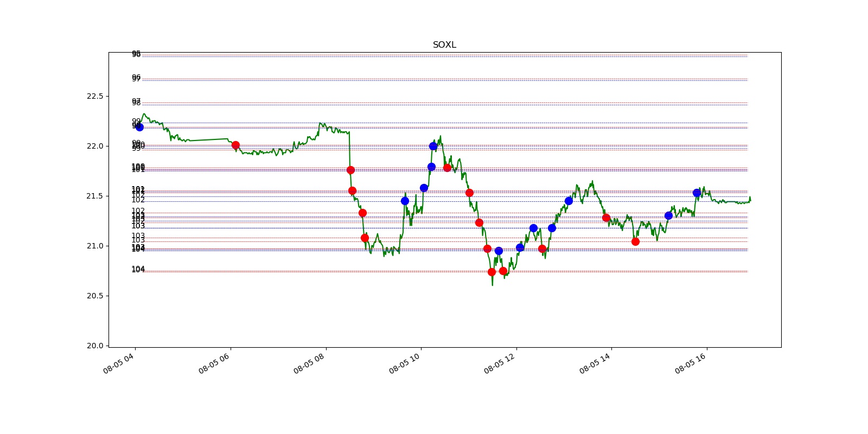Click the SOXL chart title
The image size is (868, 434).
pos(444,45)
